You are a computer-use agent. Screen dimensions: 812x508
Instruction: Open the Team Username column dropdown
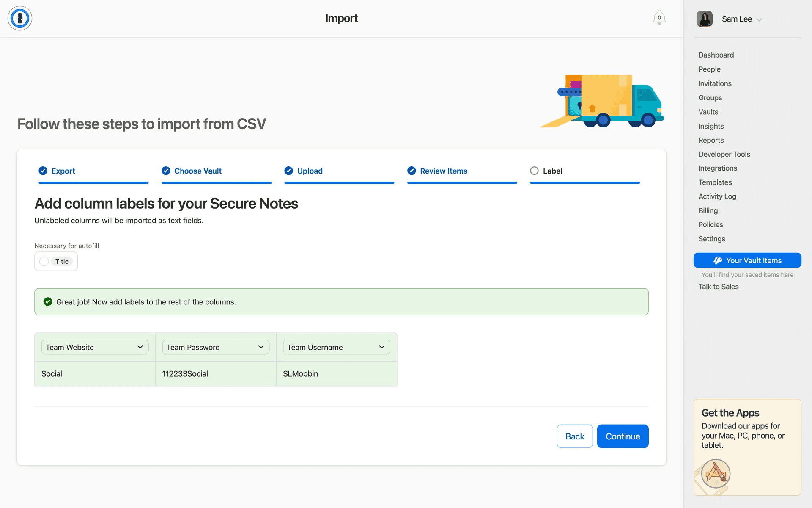[x=336, y=347]
